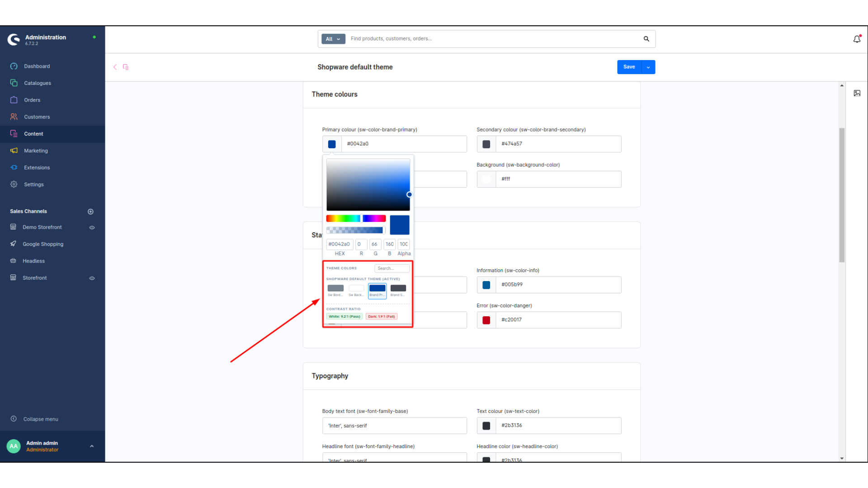Click the Extensions plug icon
The height and width of the screenshot is (488, 868).
[14, 168]
